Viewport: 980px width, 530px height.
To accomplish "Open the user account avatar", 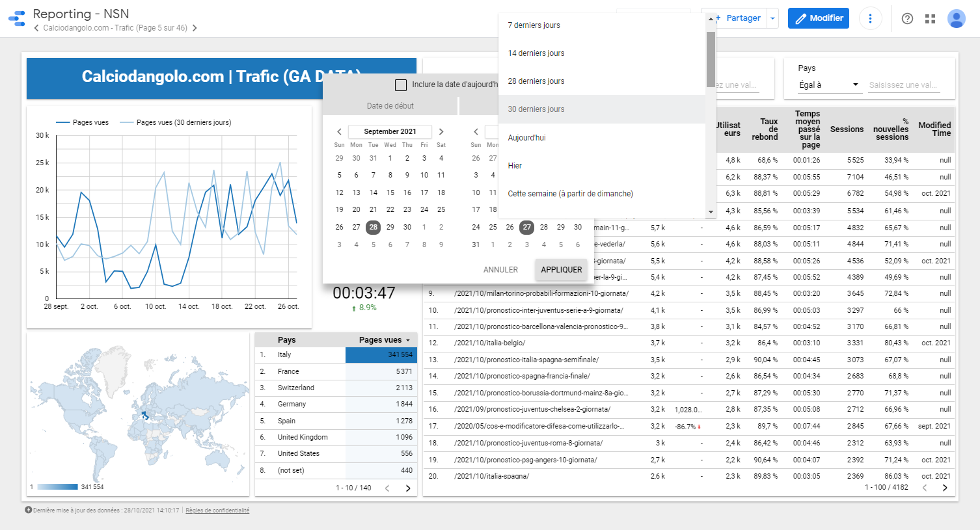I will click(956, 19).
